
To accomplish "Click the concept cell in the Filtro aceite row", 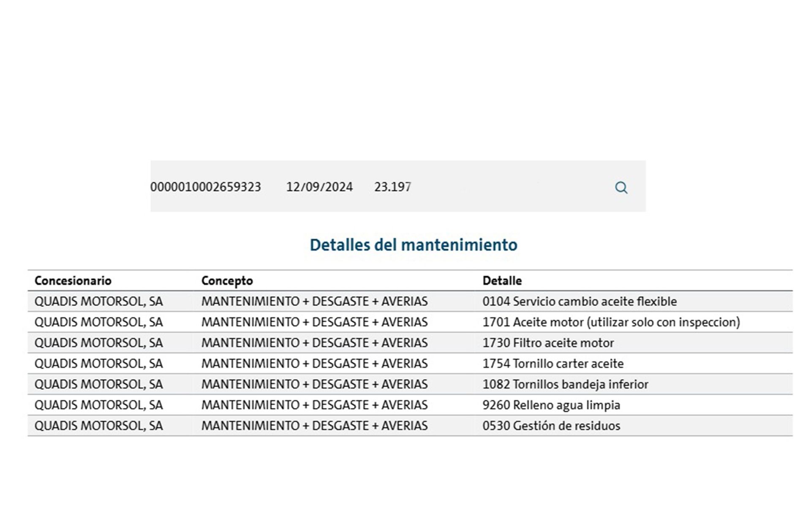I will pyautogui.click(x=315, y=343).
